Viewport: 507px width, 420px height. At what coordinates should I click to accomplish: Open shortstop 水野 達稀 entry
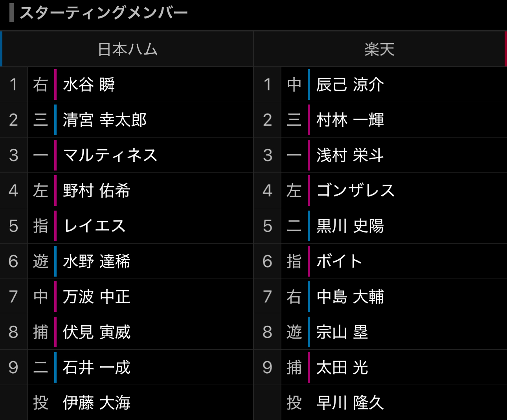97,261
